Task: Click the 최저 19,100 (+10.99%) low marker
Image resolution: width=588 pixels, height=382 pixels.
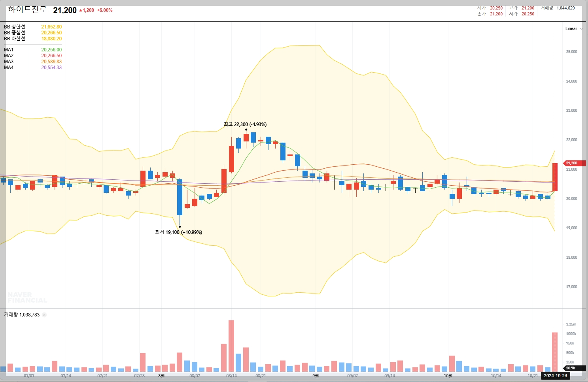Action: point(179,232)
